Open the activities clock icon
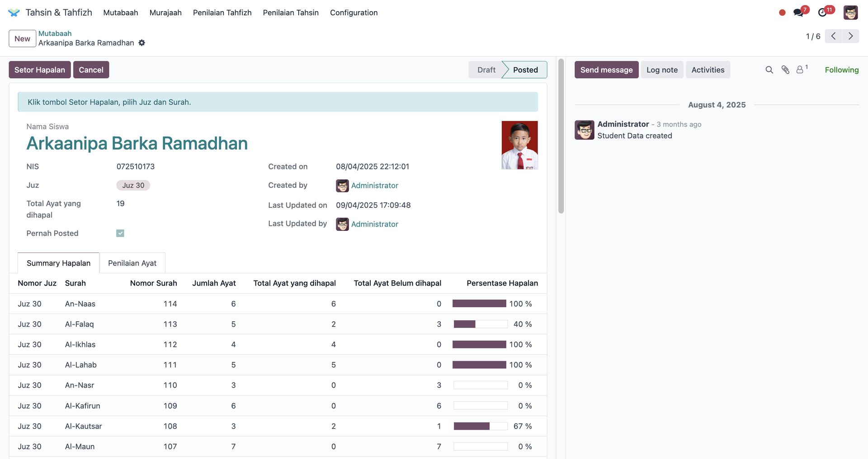 point(822,13)
